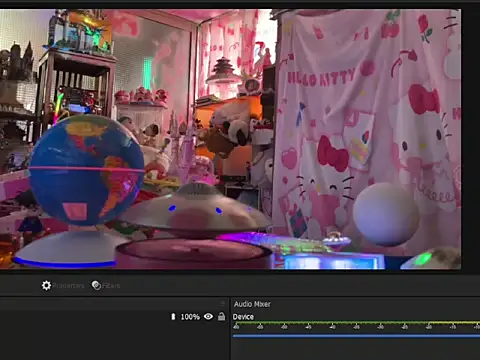Click the Device audio level meter
Image resolution: width=480 pixels, height=360 pixels.
click(356, 323)
